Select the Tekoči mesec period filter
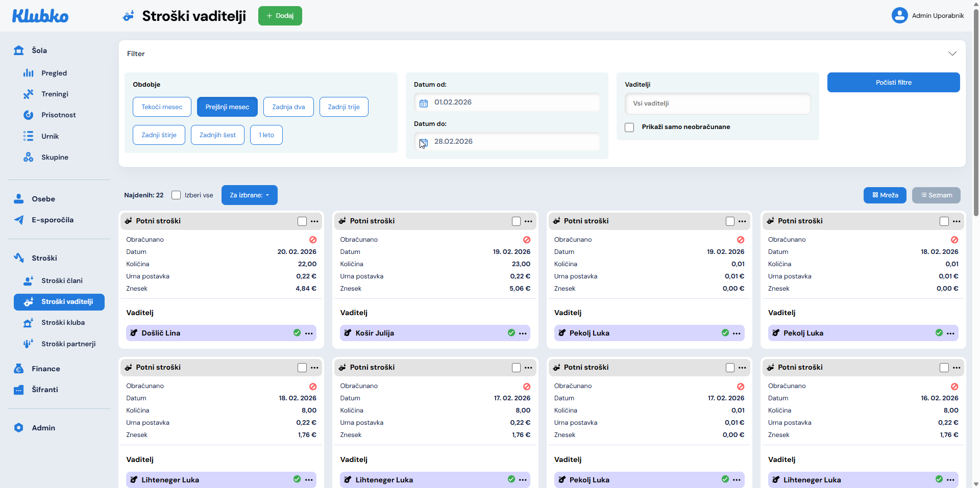 point(162,107)
